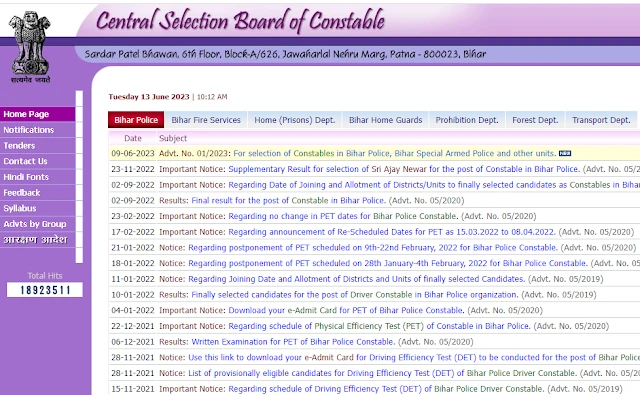This screenshot has height=395, width=640.
Task: Click the date cell 11-01-2022
Action: tap(133, 279)
